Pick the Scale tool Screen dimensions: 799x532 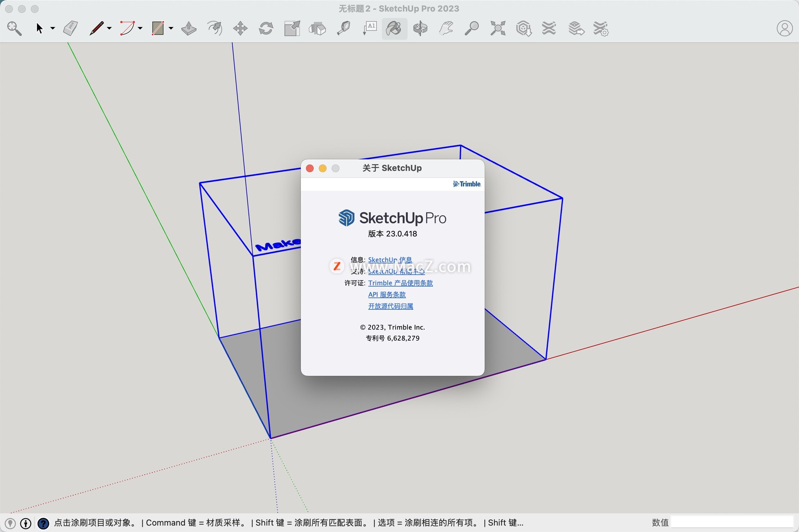click(292, 28)
